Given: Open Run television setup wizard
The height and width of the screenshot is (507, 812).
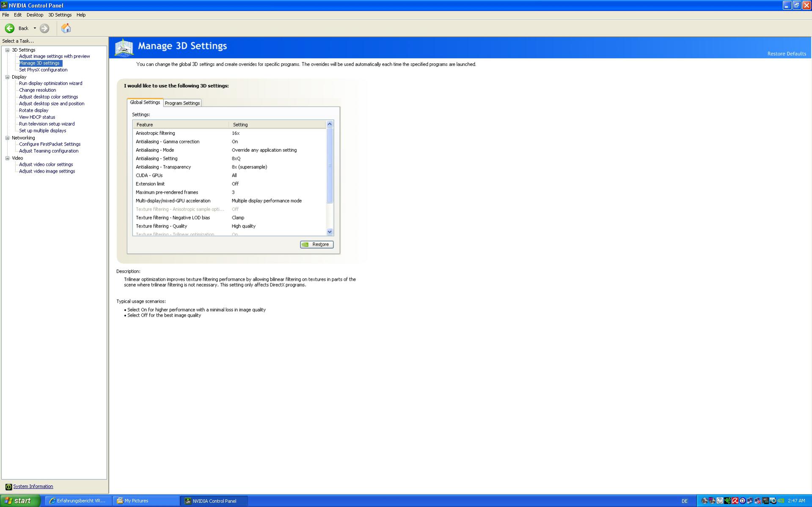Looking at the screenshot, I should 47,124.
